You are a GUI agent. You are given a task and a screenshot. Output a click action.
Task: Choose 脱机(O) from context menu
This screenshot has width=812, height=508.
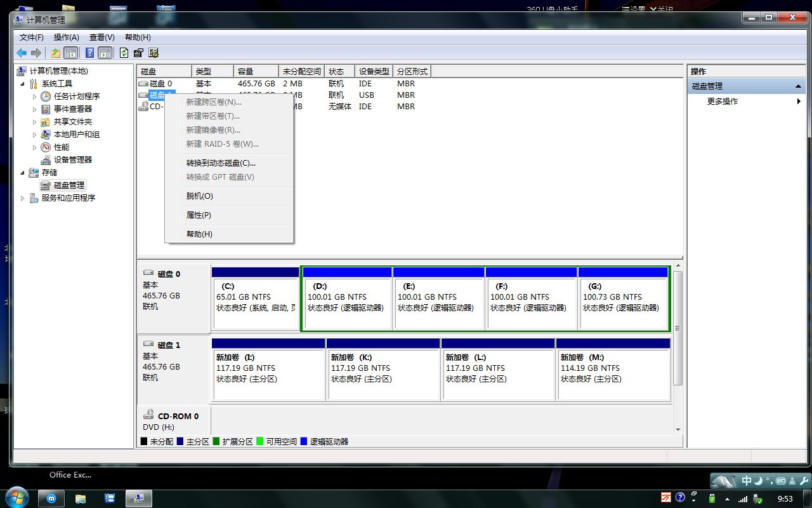click(x=229, y=196)
